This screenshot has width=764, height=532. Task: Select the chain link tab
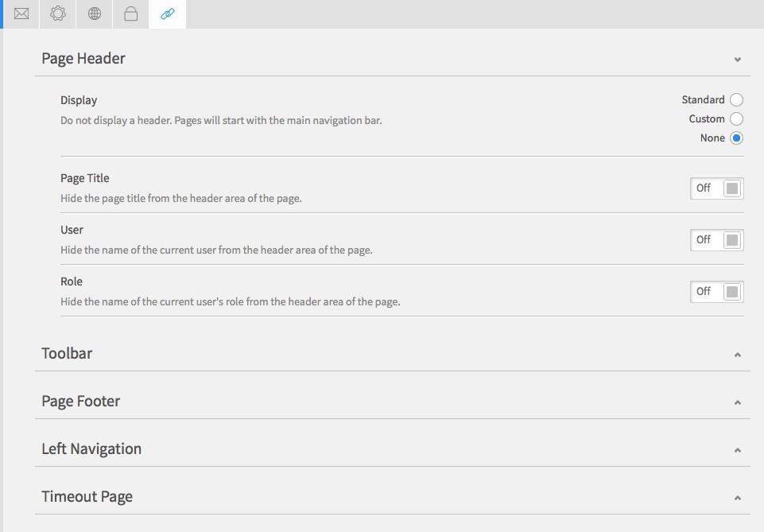pyautogui.click(x=168, y=14)
